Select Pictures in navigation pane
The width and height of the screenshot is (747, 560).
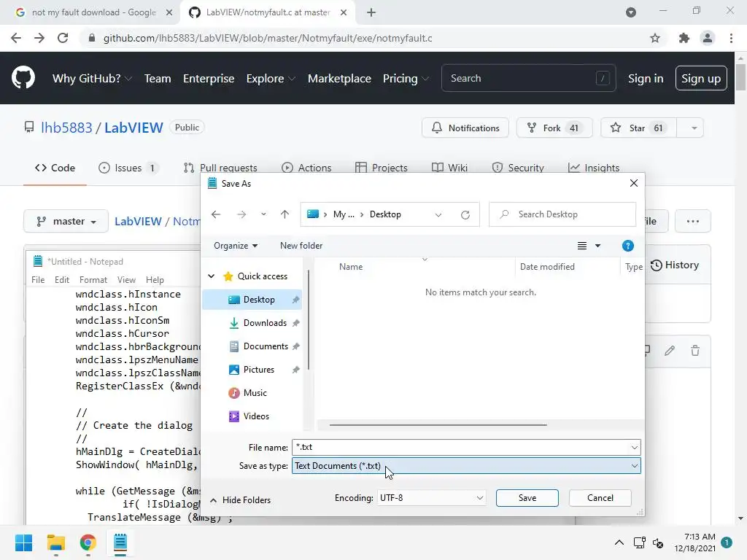pyautogui.click(x=259, y=370)
